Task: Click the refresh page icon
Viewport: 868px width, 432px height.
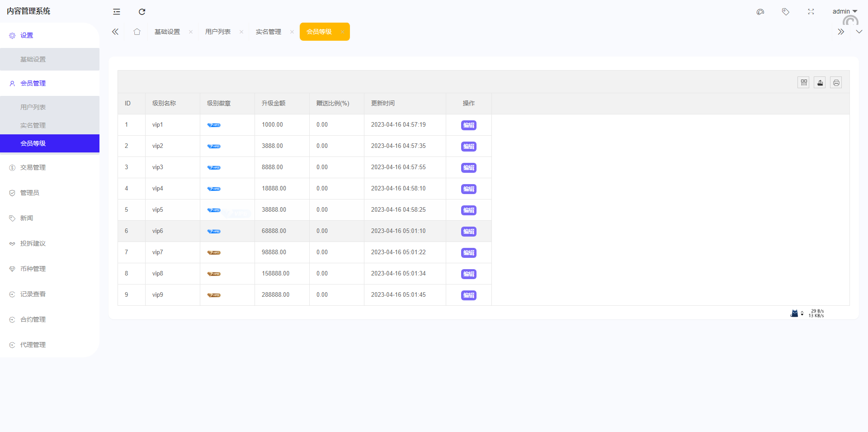Action: pos(142,12)
